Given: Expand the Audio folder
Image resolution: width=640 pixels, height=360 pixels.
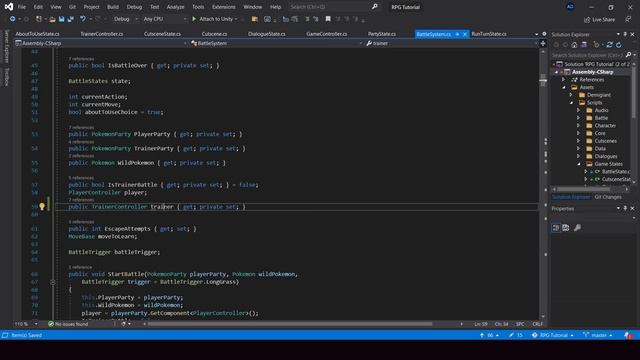Looking at the screenshot, I should pos(578,110).
